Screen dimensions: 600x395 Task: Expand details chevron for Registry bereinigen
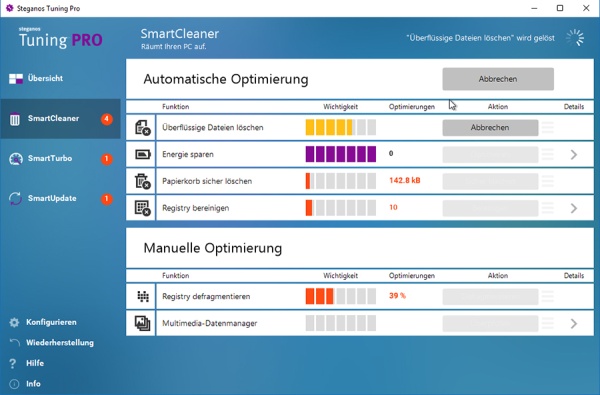point(574,208)
